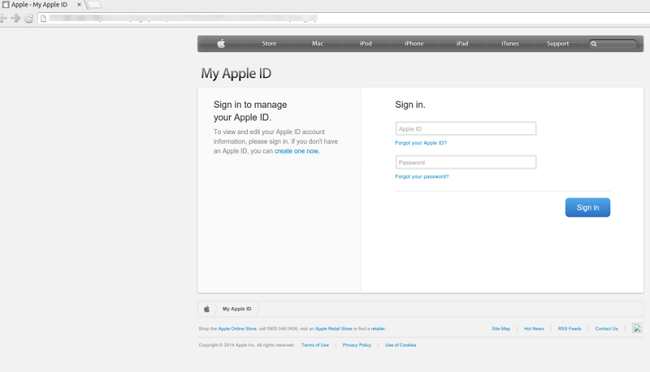650x372 pixels.
Task: Go back with the browser back arrow
Action: click(x=3, y=18)
